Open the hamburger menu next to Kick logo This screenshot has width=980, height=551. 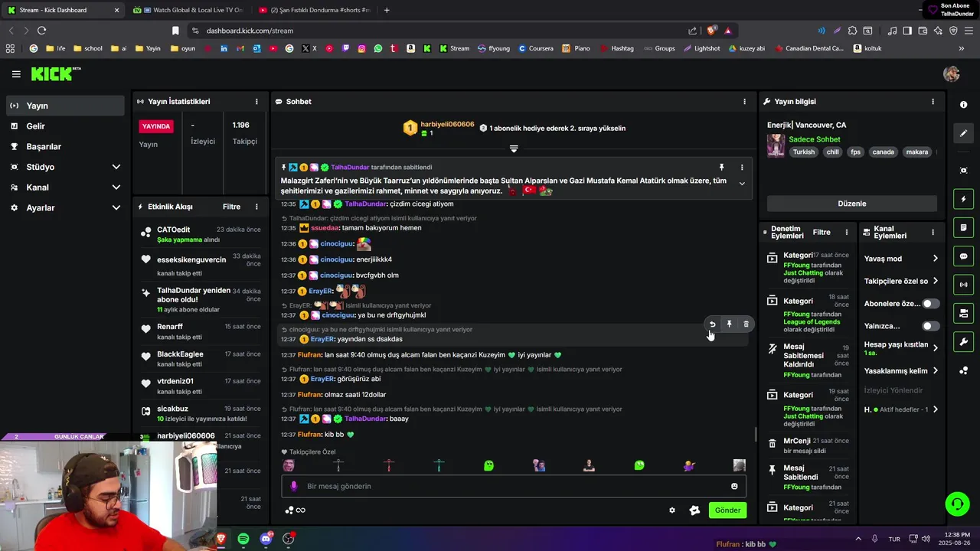point(16,74)
